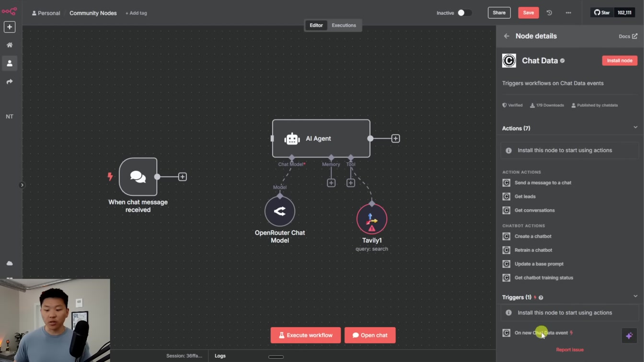Select the Tavily1 tool node
This screenshot has height=362, width=644.
point(372,219)
